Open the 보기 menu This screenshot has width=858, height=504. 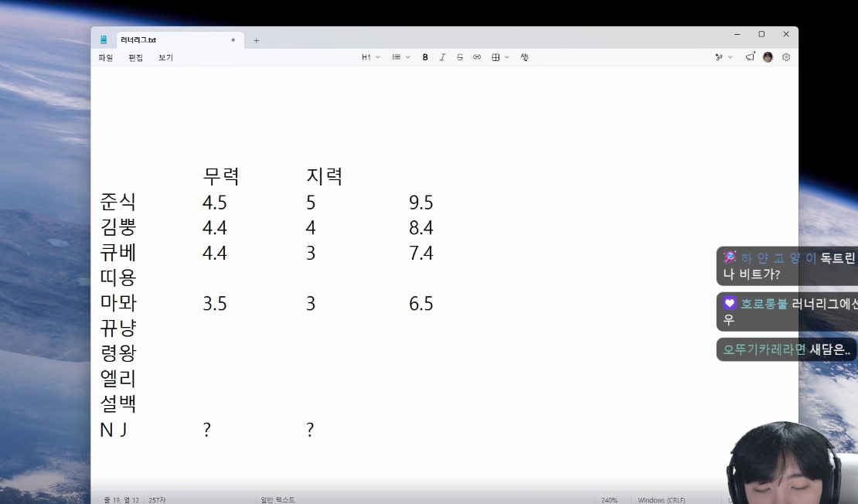pyautogui.click(x=165, y=57)
